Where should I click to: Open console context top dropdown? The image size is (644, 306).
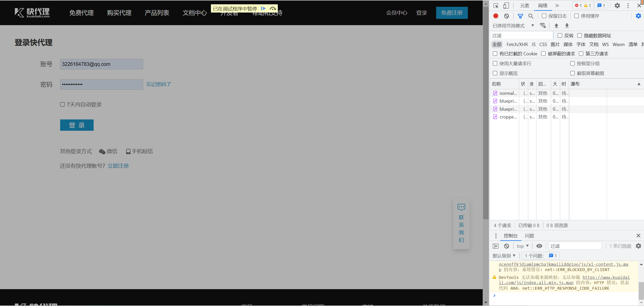[523, 246]
